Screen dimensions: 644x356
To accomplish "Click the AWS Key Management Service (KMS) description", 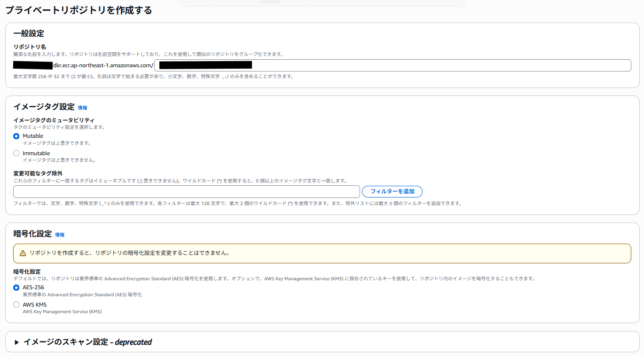I will pos(62,312).
